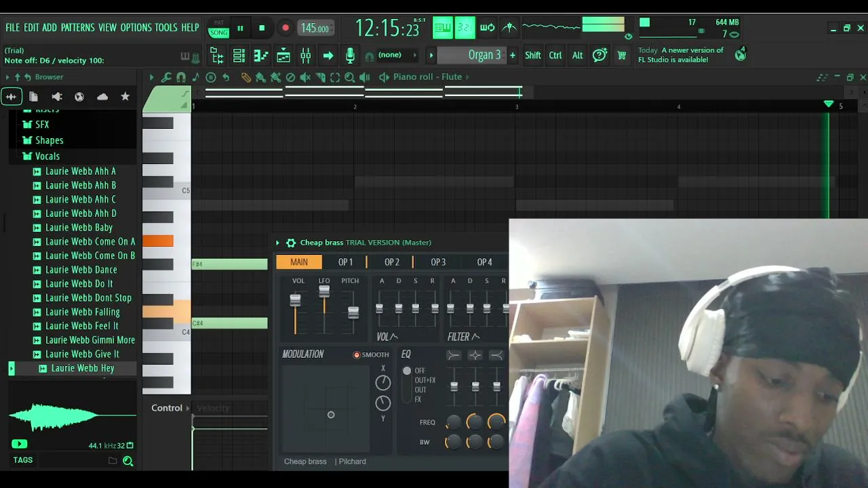The width and height of the screenshot is (868, 488).
Task: Open the piano roll main menu arrow
Action: coord(152,77)
